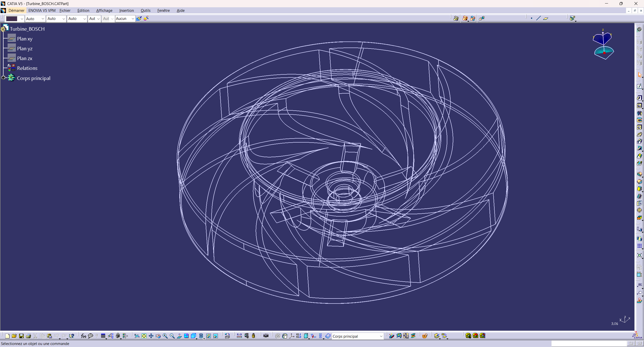Click the Measure Between ruler icon
This screenshot has height=347, width=644.
click(239, 336)
